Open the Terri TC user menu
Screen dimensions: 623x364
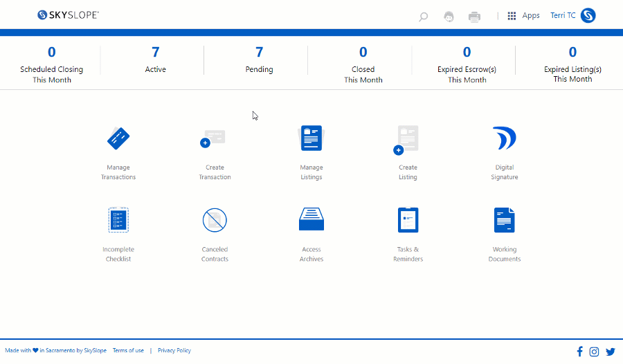(x=563, y=15)
